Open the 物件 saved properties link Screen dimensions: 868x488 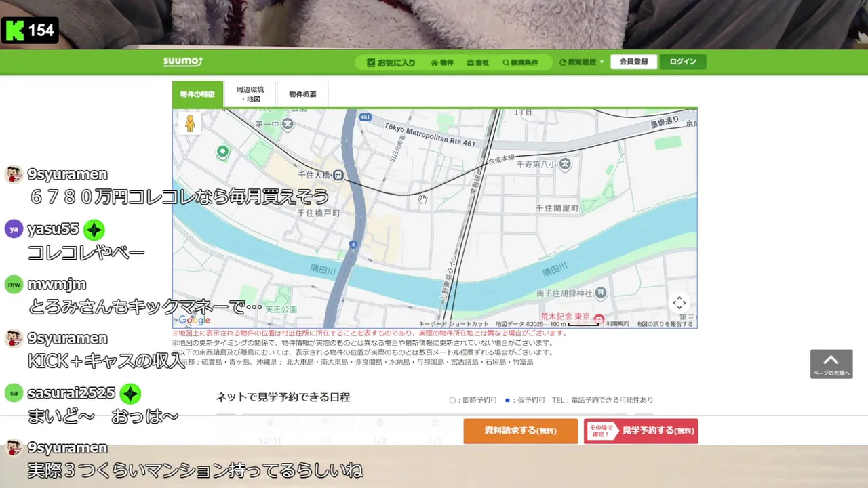442,62
